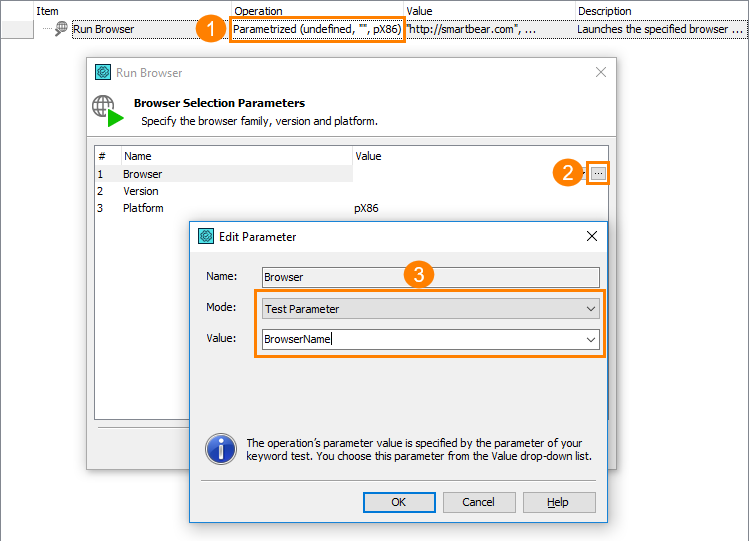The width and height of the screenshot is (749, 541).
Task: Click the Name field containing Browser
Action: pyautogui.click(x=430, y=277)
